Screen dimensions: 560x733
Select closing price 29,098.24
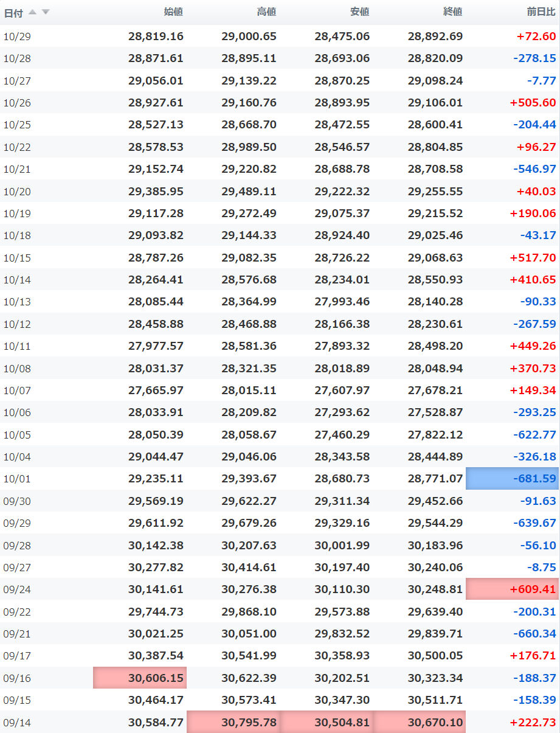coord(435,80)
